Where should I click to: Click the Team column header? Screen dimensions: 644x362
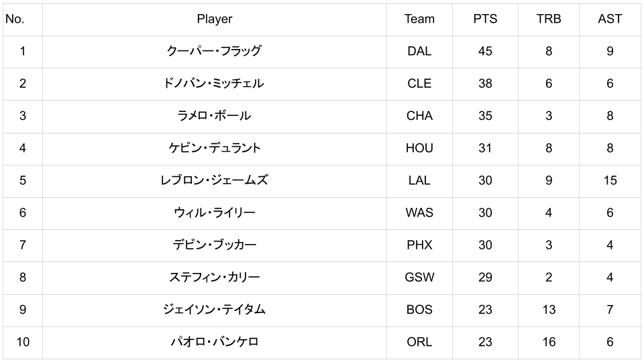pos(419,19)
